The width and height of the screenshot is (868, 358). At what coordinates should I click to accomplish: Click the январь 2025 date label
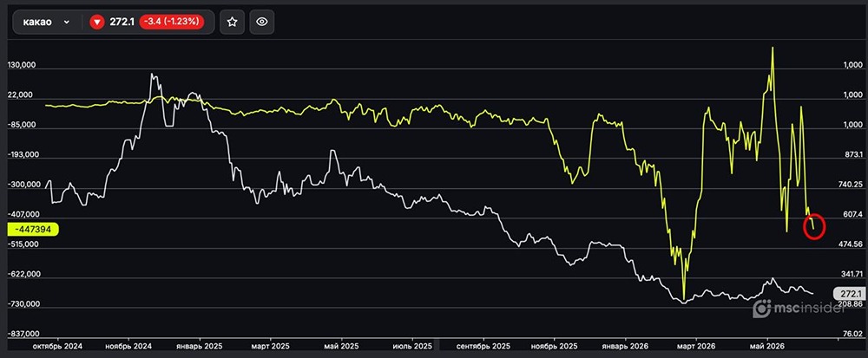200,347
